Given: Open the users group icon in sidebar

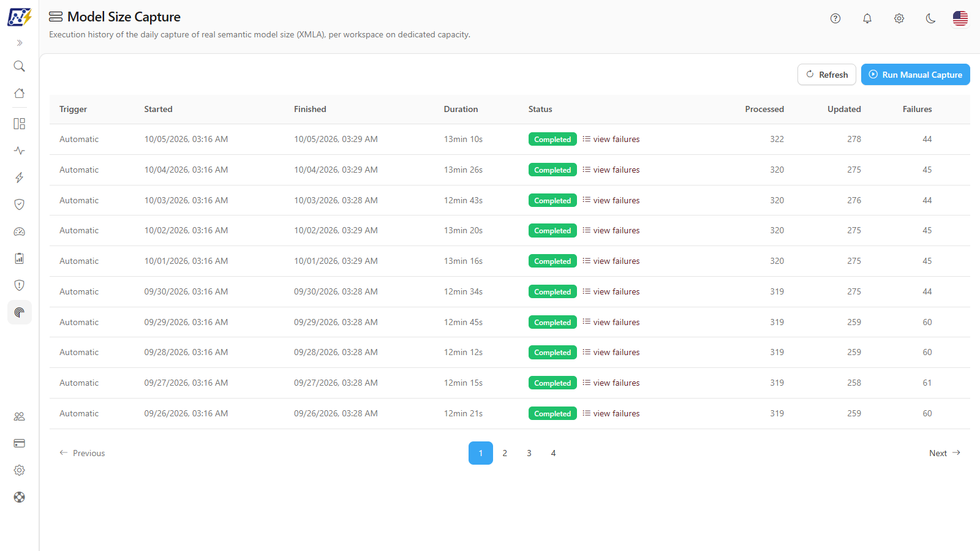Looking at the screenshot, I should tap(20, 416).
